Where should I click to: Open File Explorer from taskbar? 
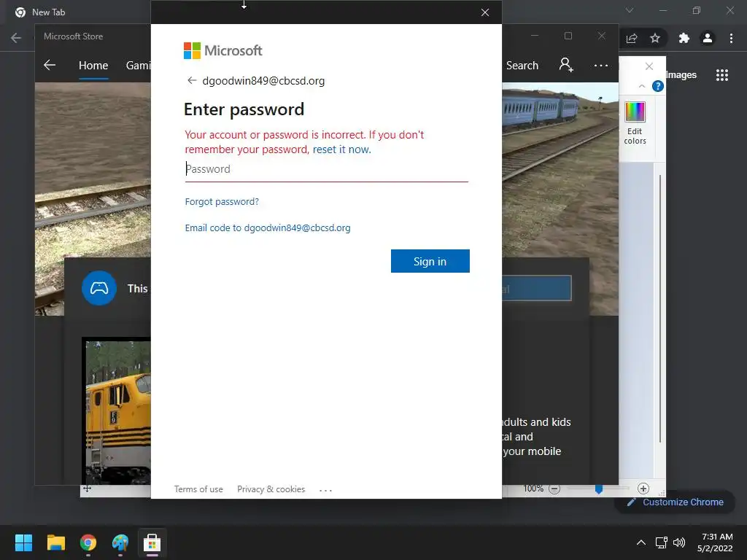click(x=55, y=542)
